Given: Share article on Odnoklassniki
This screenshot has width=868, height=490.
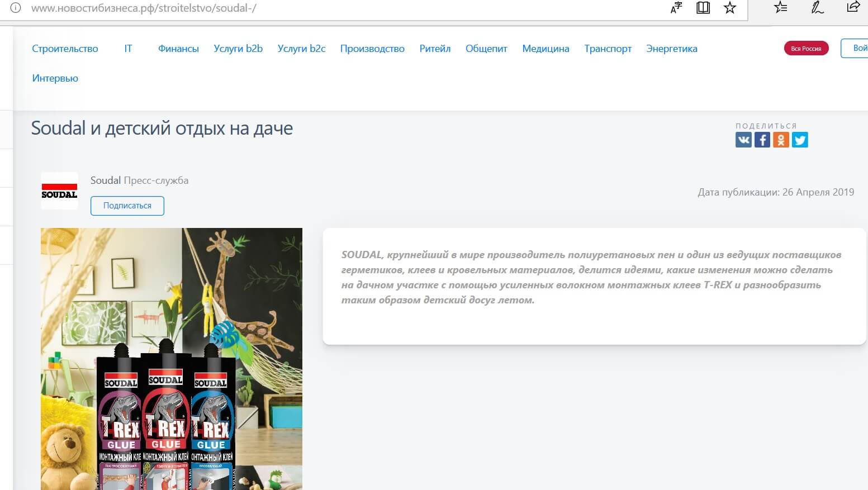Looking at the screenshot, I should click(x=781, y=140).
